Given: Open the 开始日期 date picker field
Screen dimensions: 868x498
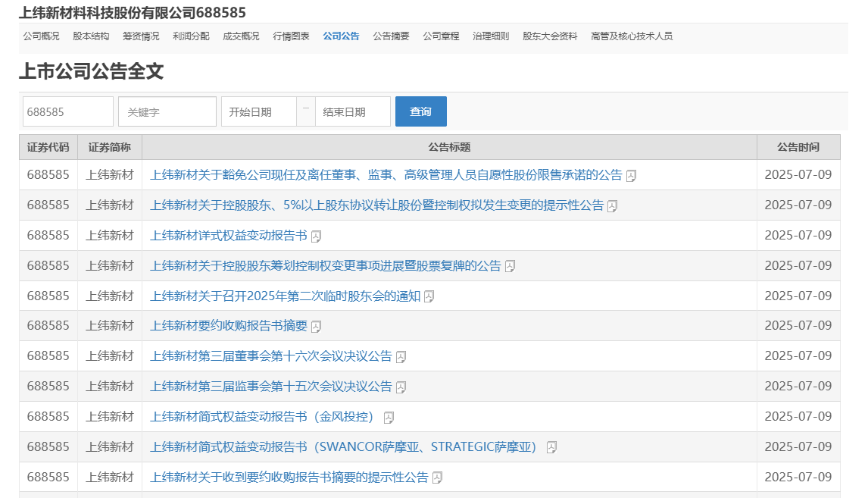Looking at the screenshot, I should (x=258, y=111).
